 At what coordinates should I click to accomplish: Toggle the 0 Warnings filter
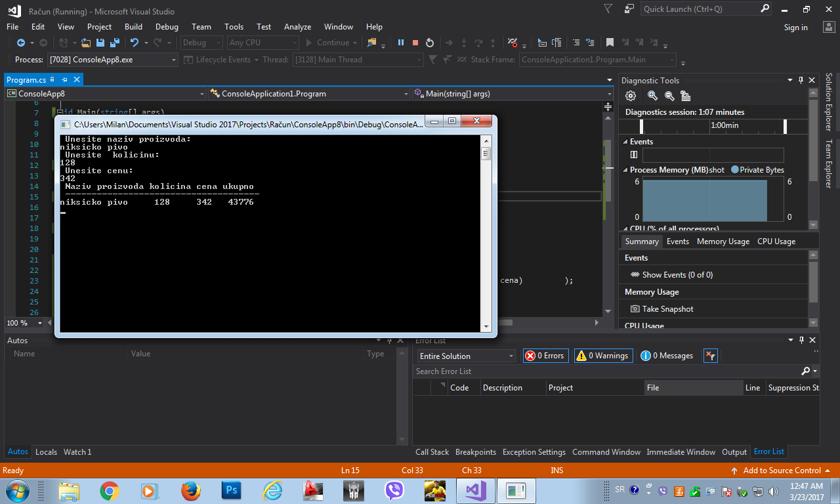coord(603,356)
